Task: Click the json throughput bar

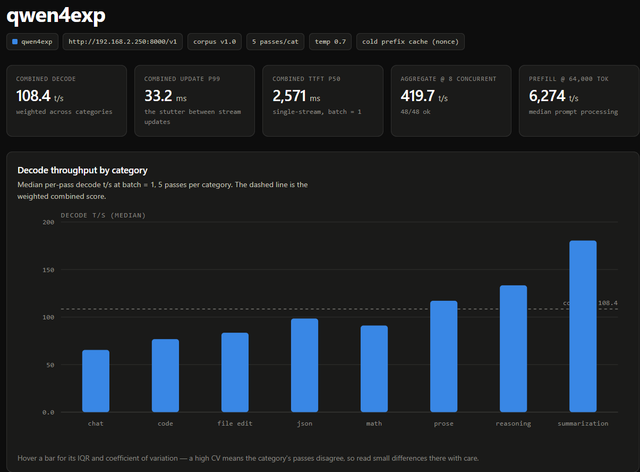Action: click(304, 365)
